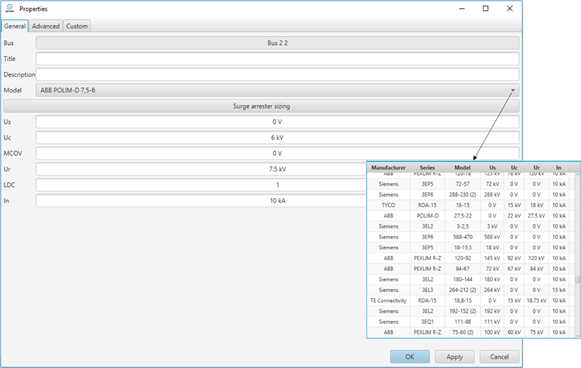Sort by the Model column header
The height and width of the screenshot is (368, 581).
462,168
